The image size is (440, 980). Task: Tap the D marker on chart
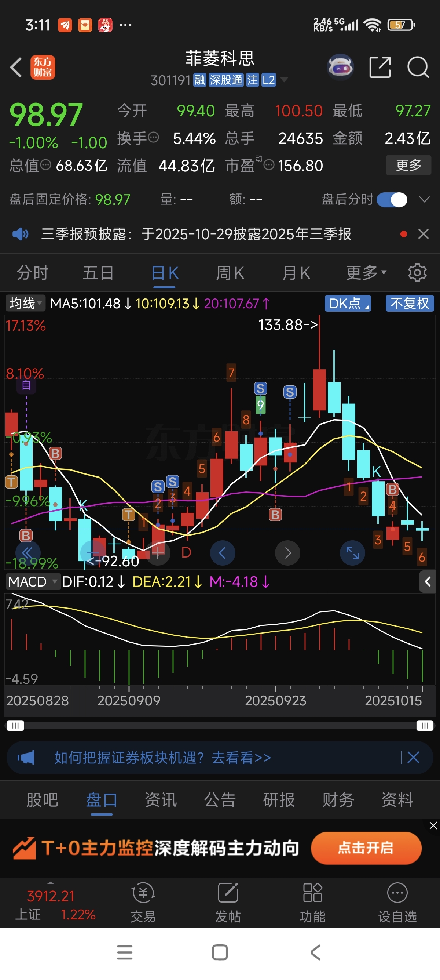pyautogui.click(x=186, y=552)
